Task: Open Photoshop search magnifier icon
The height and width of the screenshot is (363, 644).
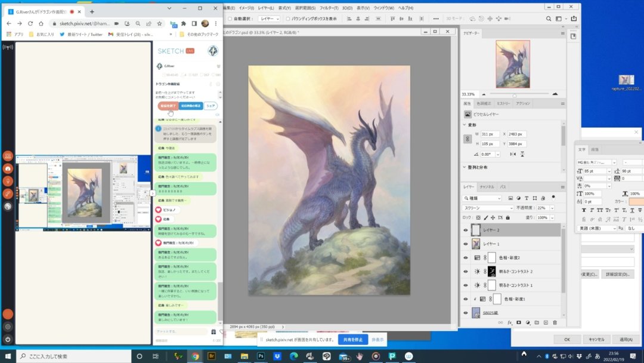Action: tap(549, 19)
